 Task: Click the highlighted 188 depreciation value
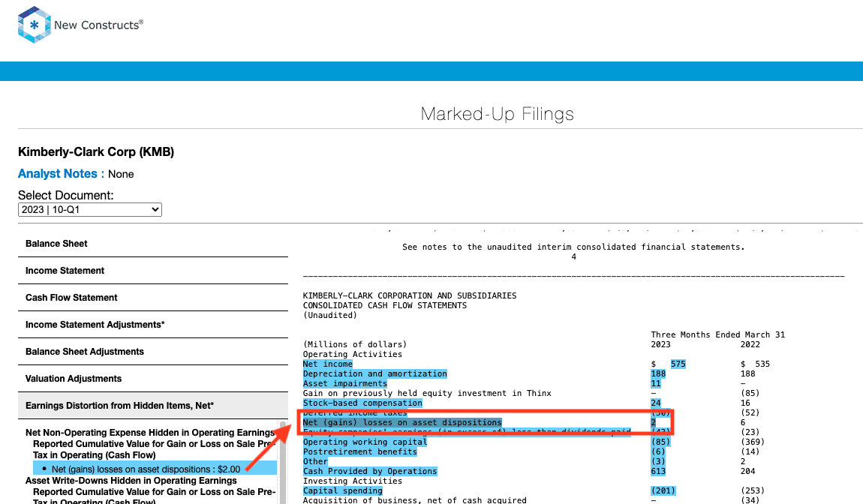point(658,374)
